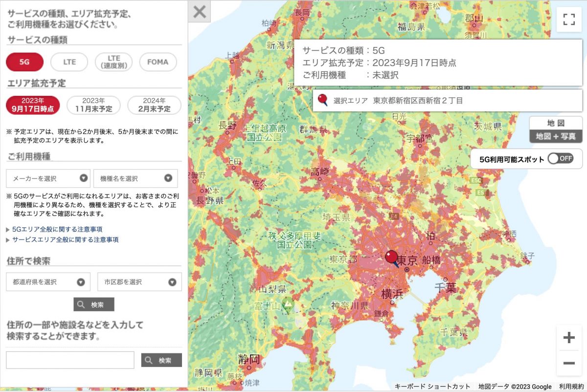Toggle fullscreen map view
Image resolution: width=587 pixels, height=392 pixels.
coord(568,20)
